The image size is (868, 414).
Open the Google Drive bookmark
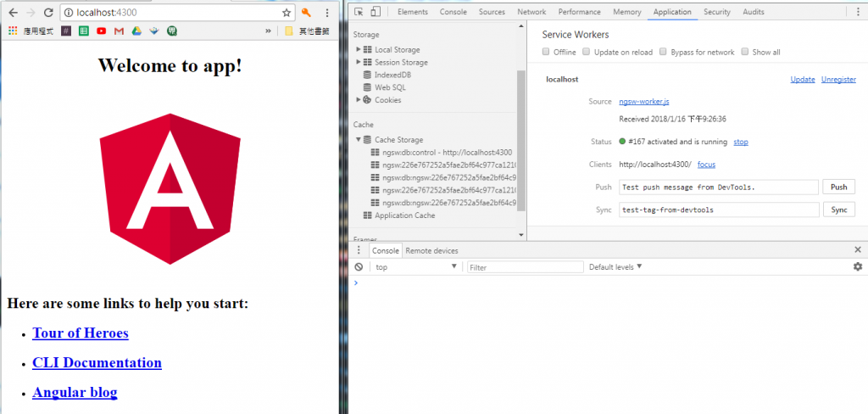click(136, 31)
